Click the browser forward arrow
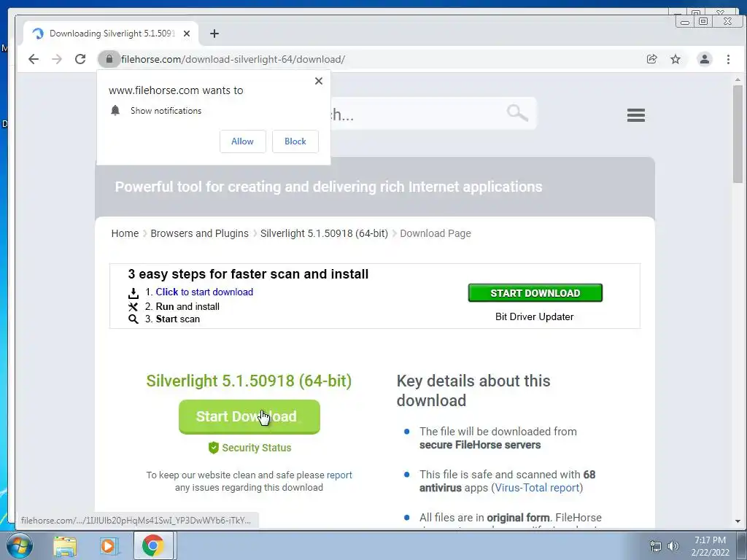The width and height of the screenshot is (747, 560). (57, 59)
